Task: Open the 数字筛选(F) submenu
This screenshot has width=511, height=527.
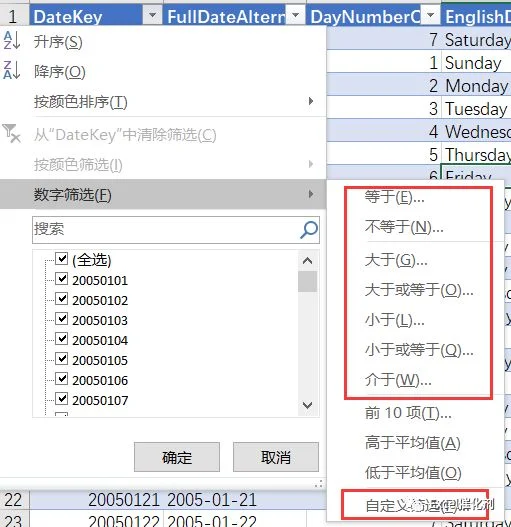Action: 163,194
